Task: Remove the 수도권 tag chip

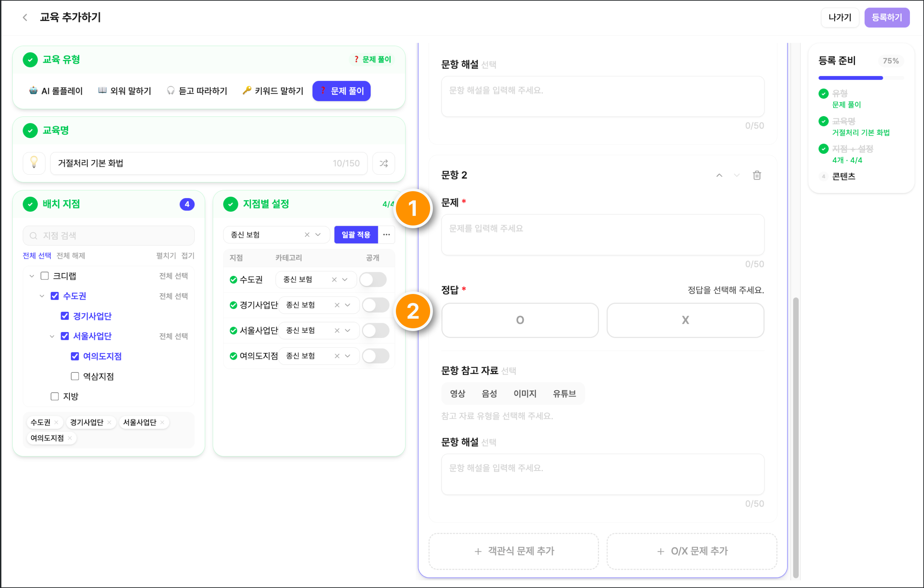Action: (x=57, y=422)
